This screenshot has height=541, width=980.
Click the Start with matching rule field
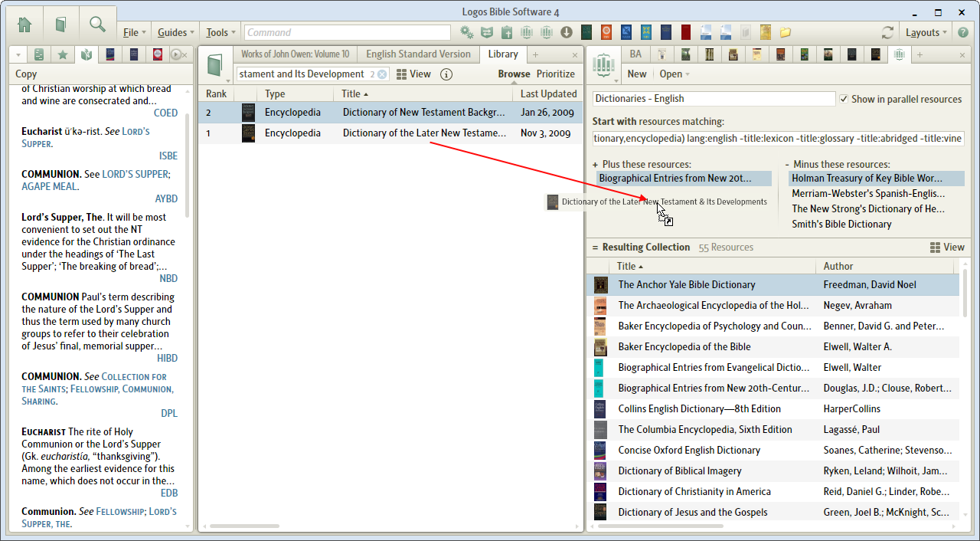coord(778,138)
